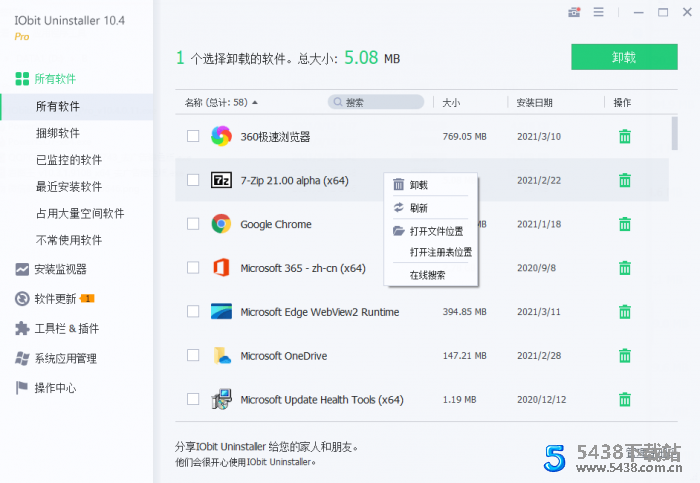Click the 7-Zip app icon

pos(221,180)
